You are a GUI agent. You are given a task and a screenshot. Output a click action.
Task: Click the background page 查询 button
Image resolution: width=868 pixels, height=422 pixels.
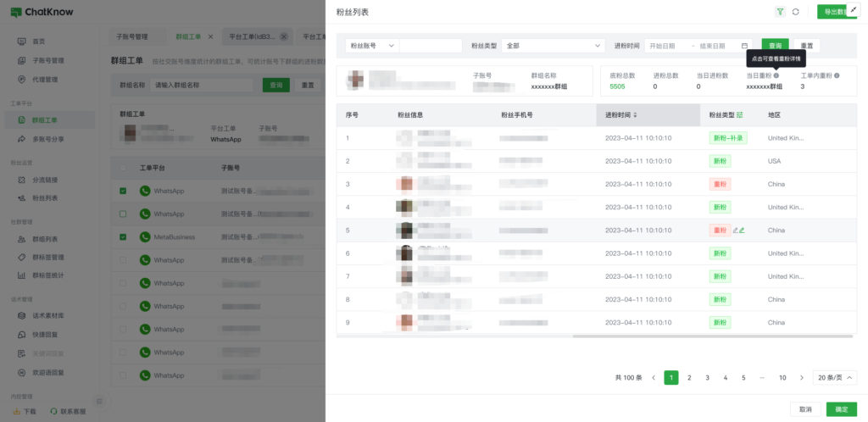(x=275, y=86)
